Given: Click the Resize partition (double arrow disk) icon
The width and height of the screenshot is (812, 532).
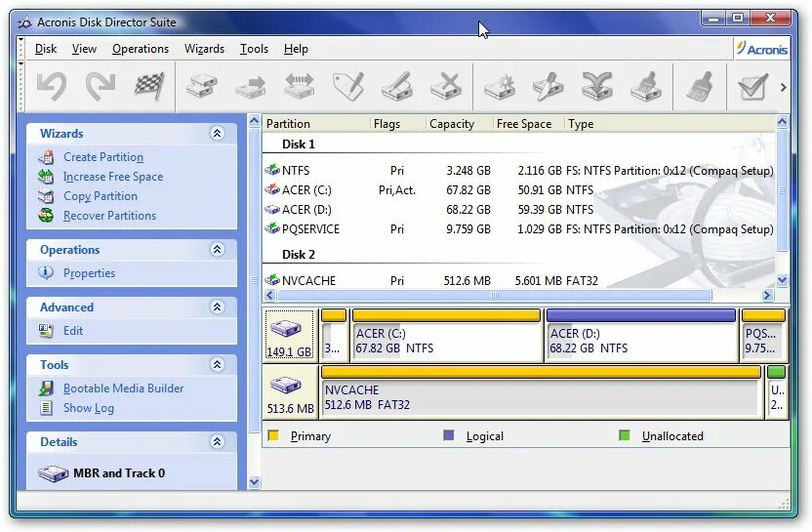Looking at the screenshot, I should tap(300, 86).
